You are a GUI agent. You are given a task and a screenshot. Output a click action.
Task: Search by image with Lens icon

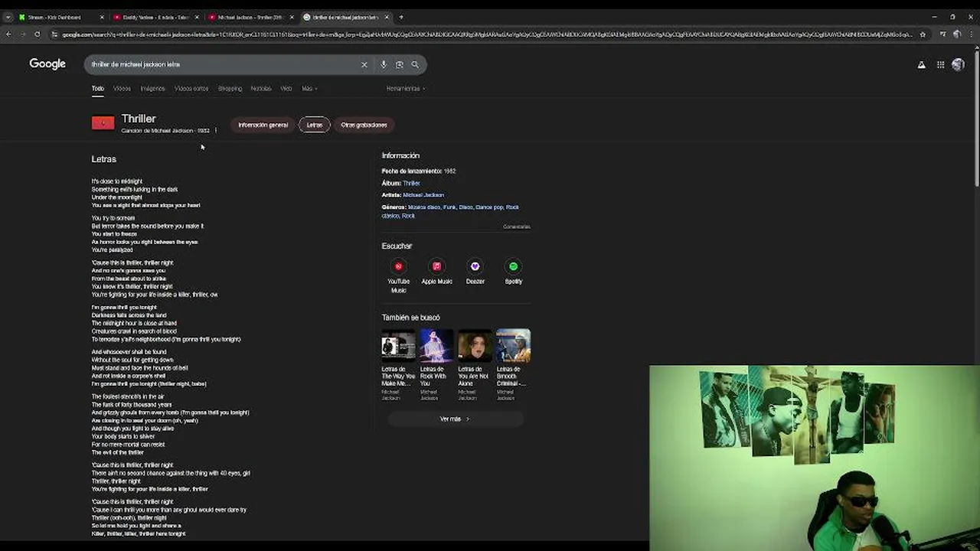pos(399,65)
